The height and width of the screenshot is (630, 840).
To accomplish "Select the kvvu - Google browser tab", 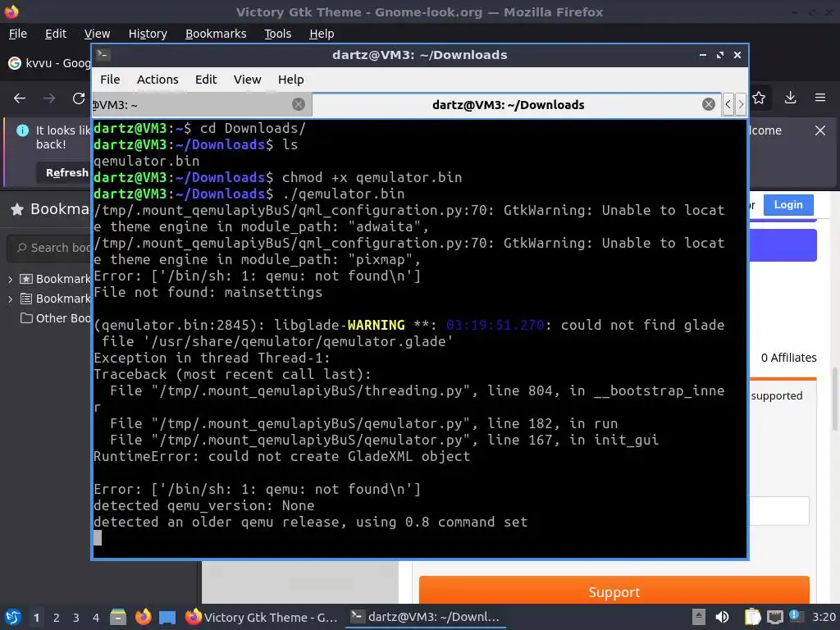I will pos(48,63).
